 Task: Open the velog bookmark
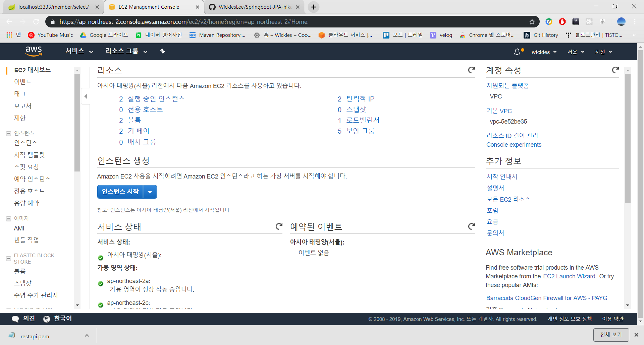(x=441, y=35)
